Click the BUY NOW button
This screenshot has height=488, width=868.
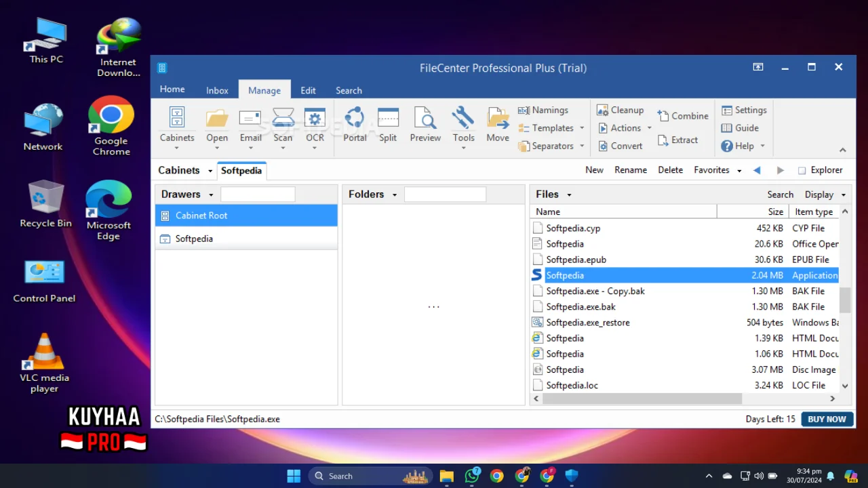827,419
